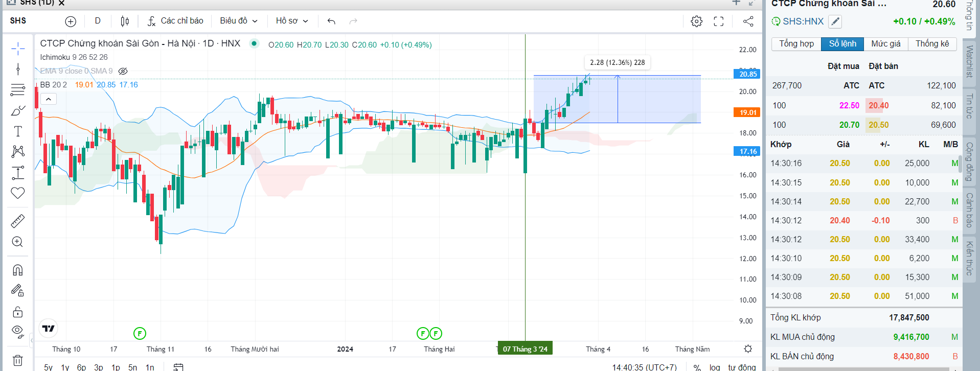Select the brush drawing tool

click(x=18, y=111)
